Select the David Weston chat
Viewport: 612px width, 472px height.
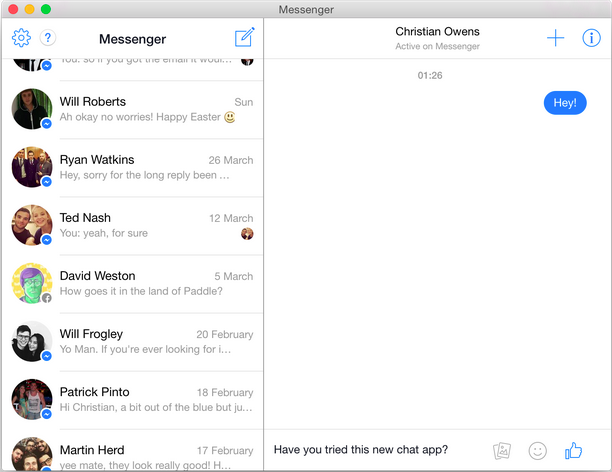click(x=133, y=284)
